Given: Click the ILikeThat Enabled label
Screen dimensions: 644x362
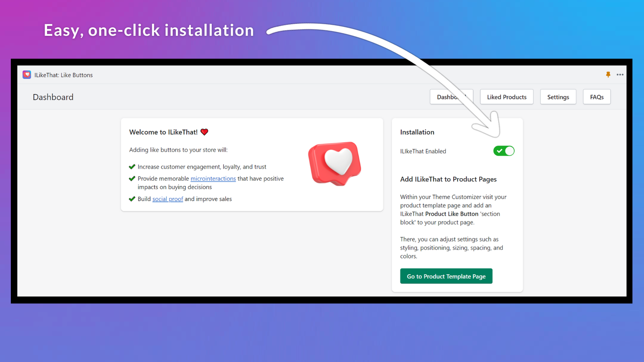Looking at the screenshot, I should [423, 151].
